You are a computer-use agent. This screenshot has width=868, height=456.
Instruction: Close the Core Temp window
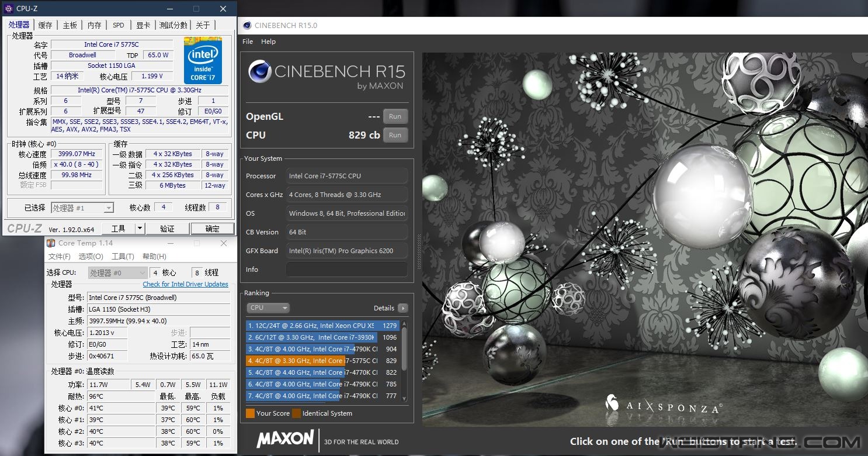coord(224,243)
